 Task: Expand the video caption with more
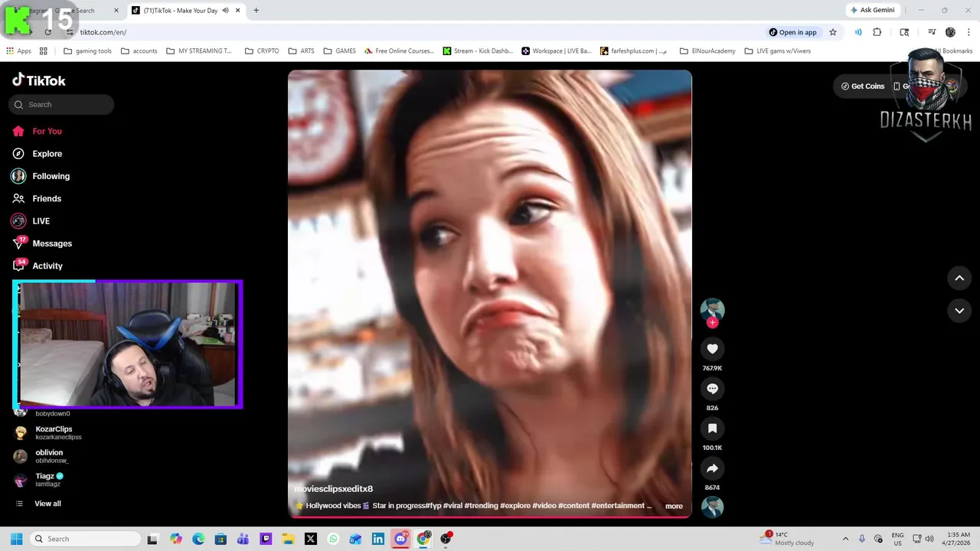[x=674, y=506]
